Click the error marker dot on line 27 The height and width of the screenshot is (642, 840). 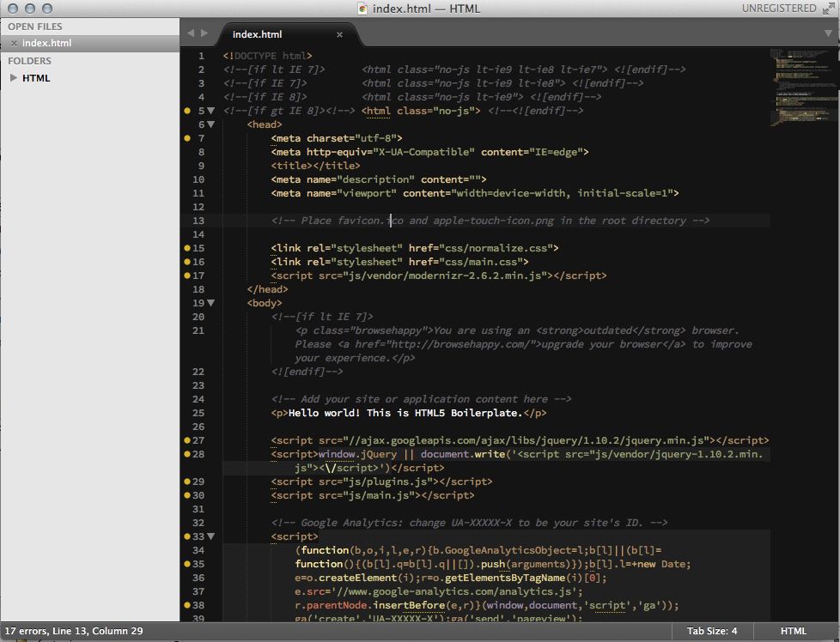click(x=187, y=440)
